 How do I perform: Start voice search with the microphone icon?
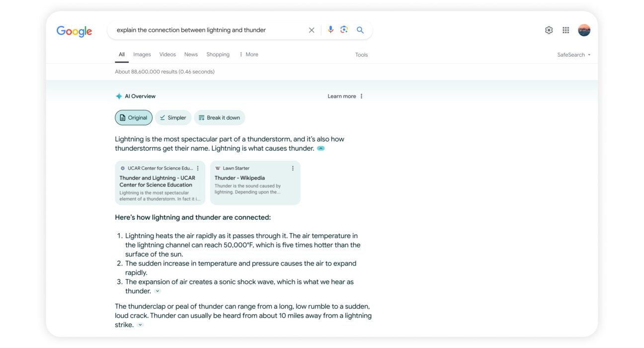click(x=330, y=30)
